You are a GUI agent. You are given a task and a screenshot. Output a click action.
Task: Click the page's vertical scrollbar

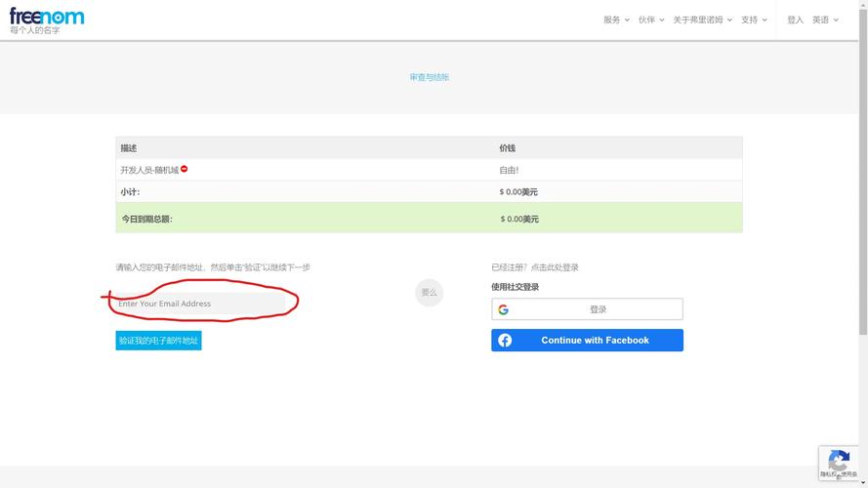pos(862,195)
